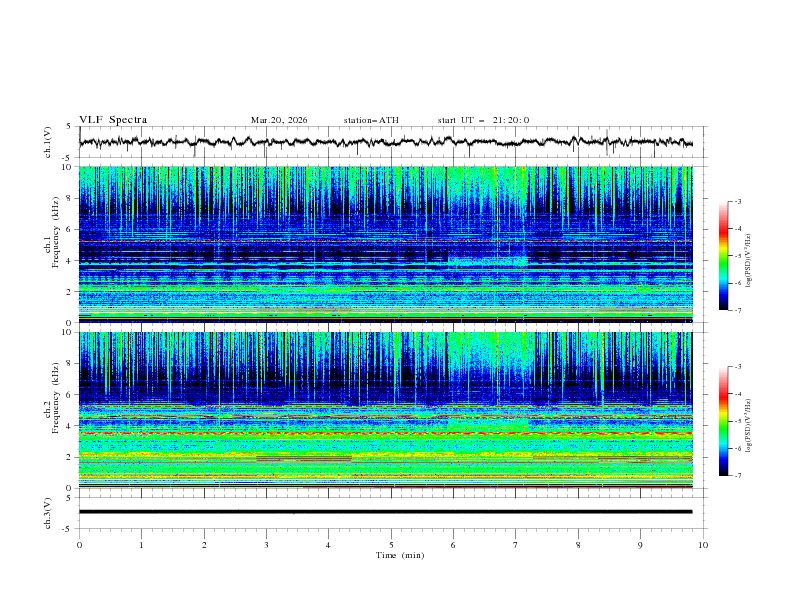The height and width of the screenshot is (612, 792).
Task: Click the log(PSD) label beside ch.1 colorbar
Action: (x=749, y=261)
